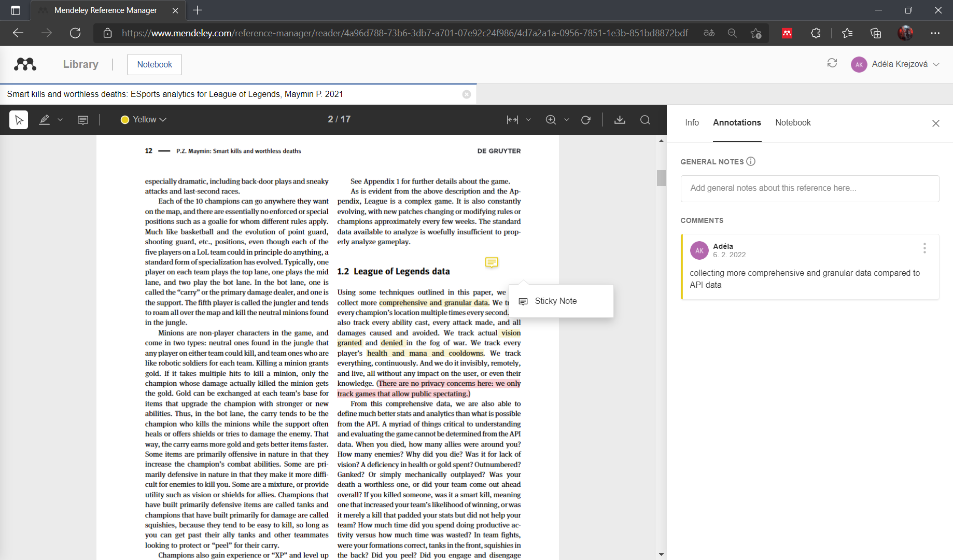Open Adéla comment options menu
The height and width of the screenshot is (560, 953).
tap(924, 248)
